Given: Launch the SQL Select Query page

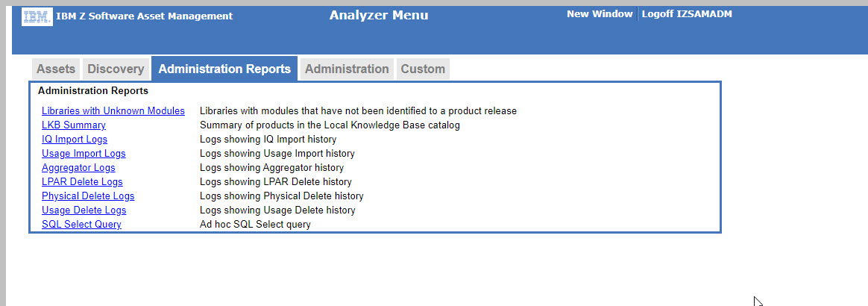Looking at the screenshot, I should 81,225.
